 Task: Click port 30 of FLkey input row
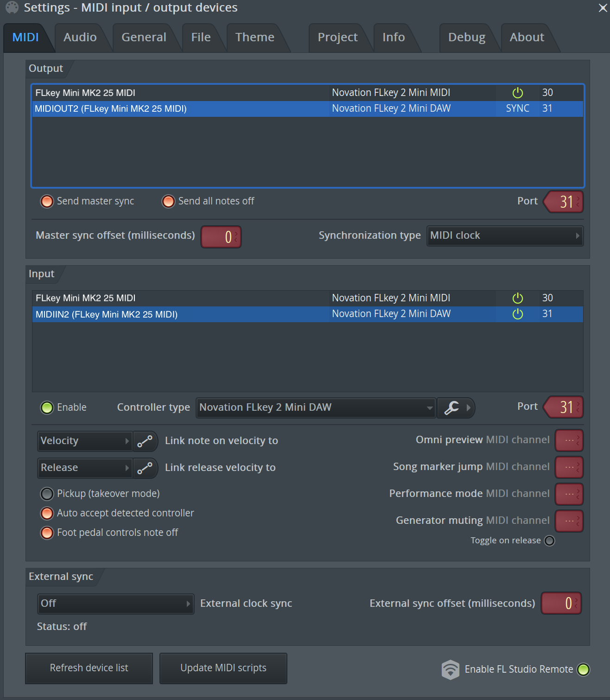tap(547, 298)
